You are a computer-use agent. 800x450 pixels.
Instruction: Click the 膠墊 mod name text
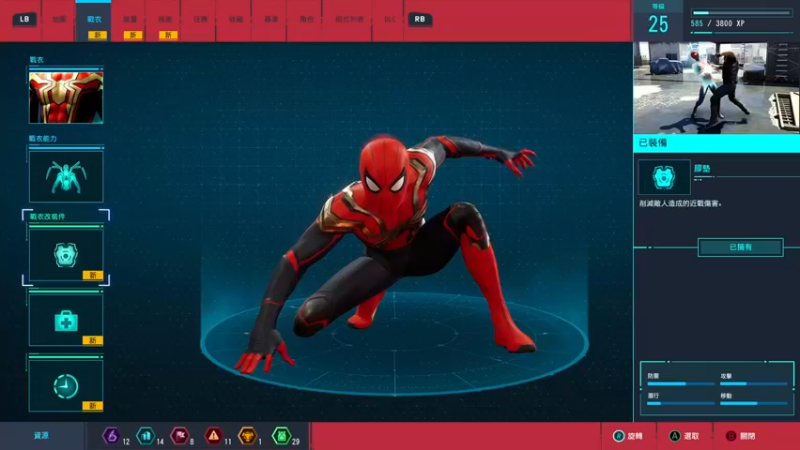702,168
